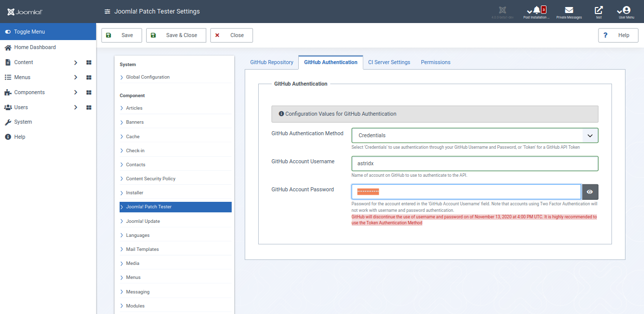This screenshot has width=644, height=314.
Task: Open Content dashboard grid icon
Action: click(89, 63)
